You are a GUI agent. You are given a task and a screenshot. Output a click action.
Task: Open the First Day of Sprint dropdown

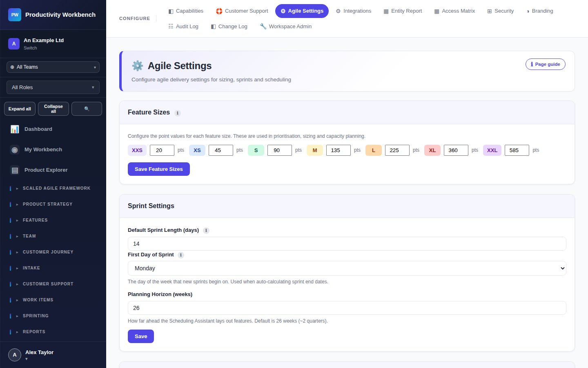point(347,268)
